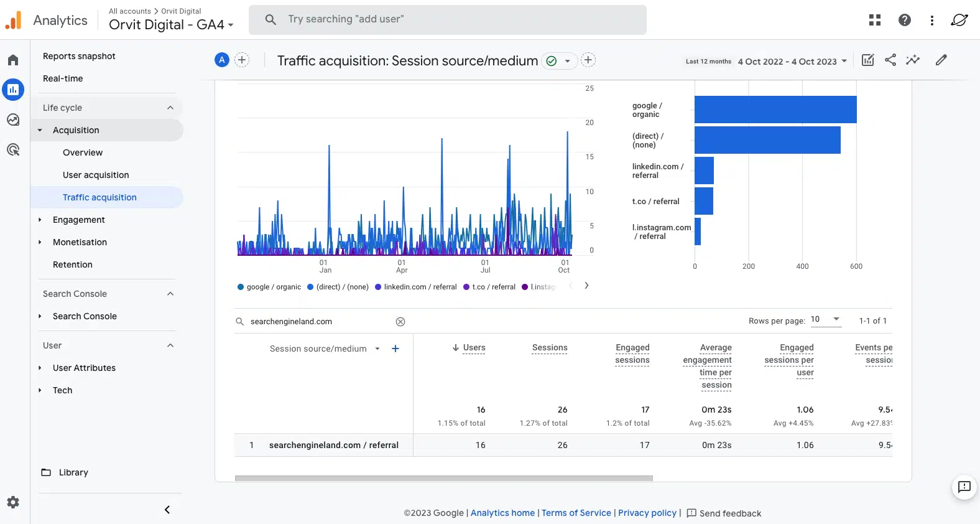Image resolution: width=980 pixels, height=524 pixels.
Task: Toggle google / organic legend series
Action: pos(269,287)
